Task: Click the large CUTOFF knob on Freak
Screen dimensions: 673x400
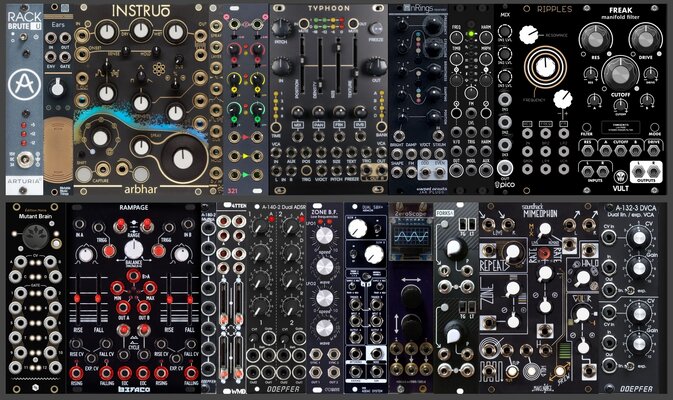Action: [x=620, y=74]
